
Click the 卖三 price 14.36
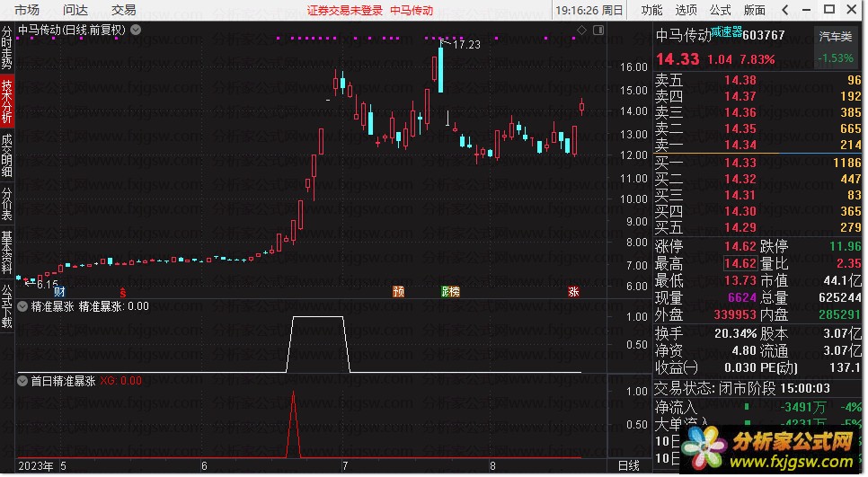pyautogui.click(x=740, y=112)
